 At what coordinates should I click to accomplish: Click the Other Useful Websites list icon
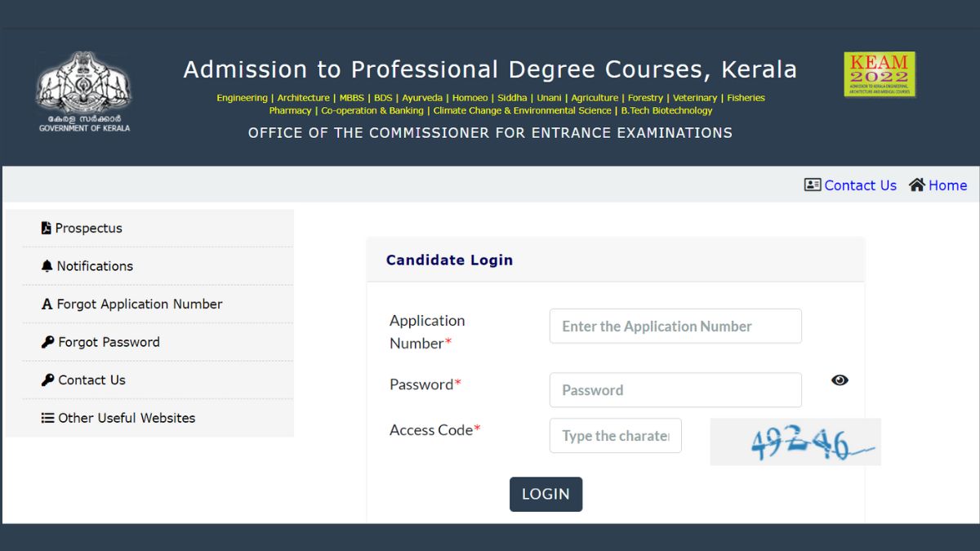point(47,417)
